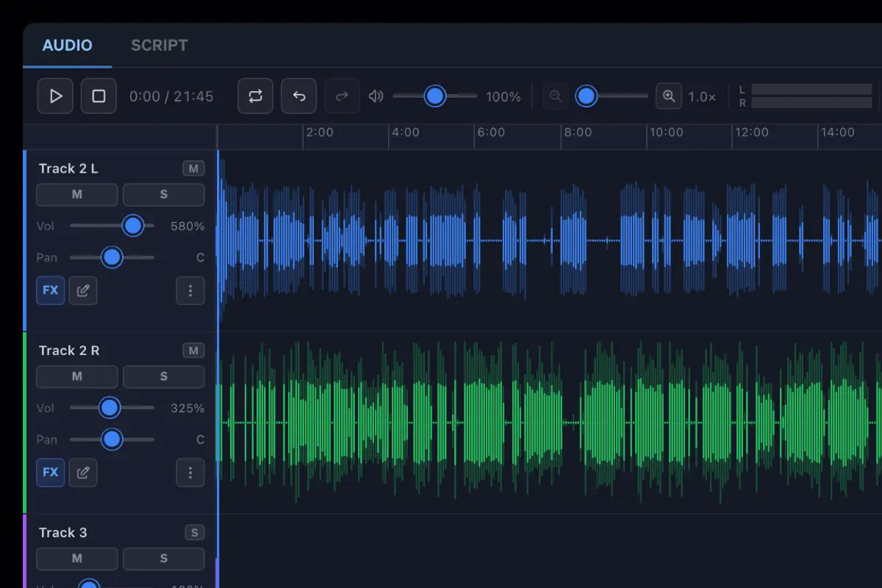Image resolution: width=882 pixels, height=588 pixels.
Task: Click the 100% master volume value
Action: [x=503, y=97]
